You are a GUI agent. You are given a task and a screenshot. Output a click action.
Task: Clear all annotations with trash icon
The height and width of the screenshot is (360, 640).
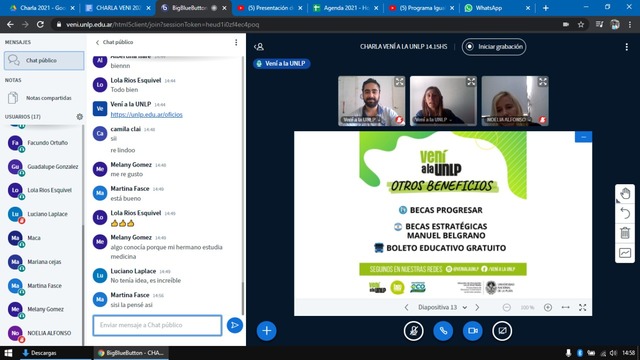click(625, 233)
